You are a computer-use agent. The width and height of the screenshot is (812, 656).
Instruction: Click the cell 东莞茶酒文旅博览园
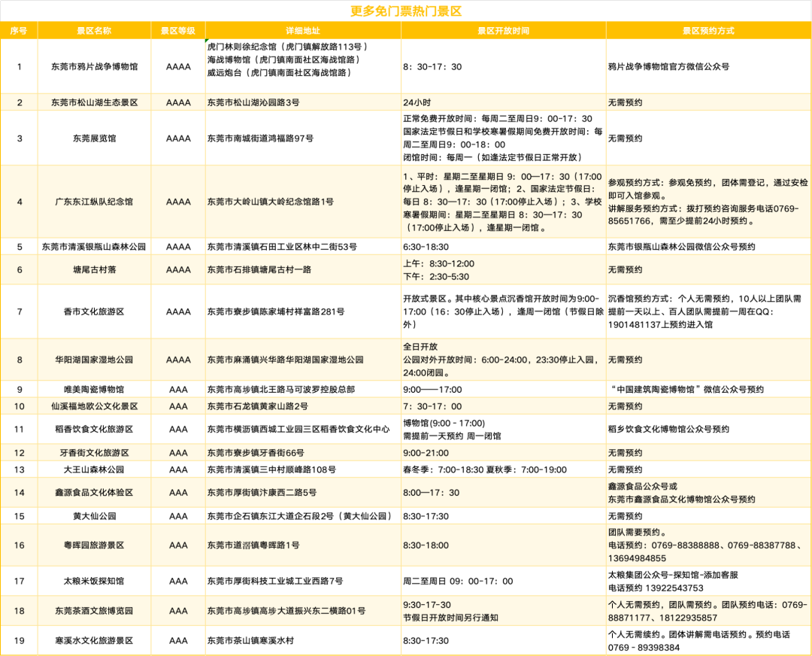(x=94, y=611)
